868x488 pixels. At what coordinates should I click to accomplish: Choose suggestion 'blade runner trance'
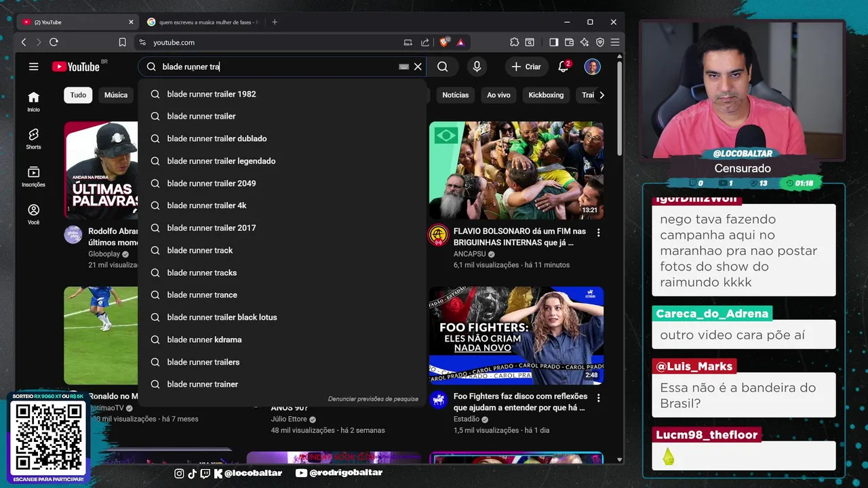(282, 295)
